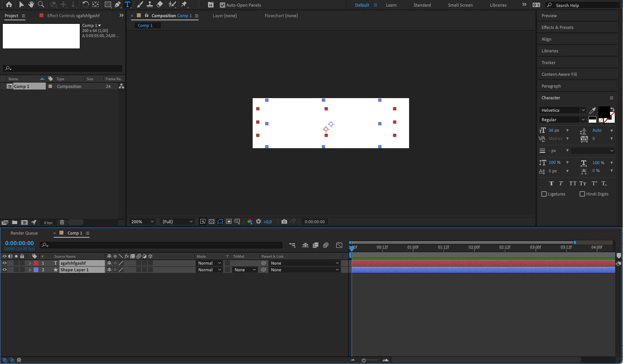623x364 pixels.
Task: Open the Paragraph panel
Action: click(x=551, y=86)
